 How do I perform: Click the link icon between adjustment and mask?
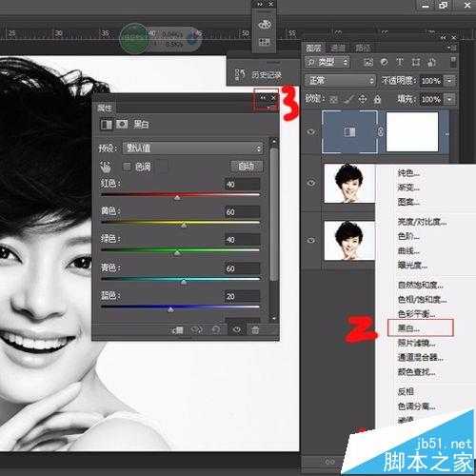(381, 131)
